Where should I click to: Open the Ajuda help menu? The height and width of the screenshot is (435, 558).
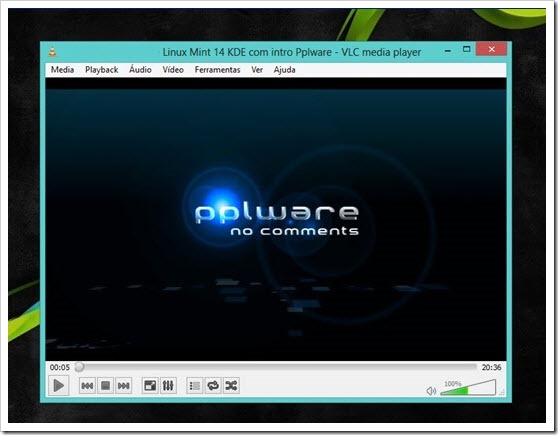(284, 70)
